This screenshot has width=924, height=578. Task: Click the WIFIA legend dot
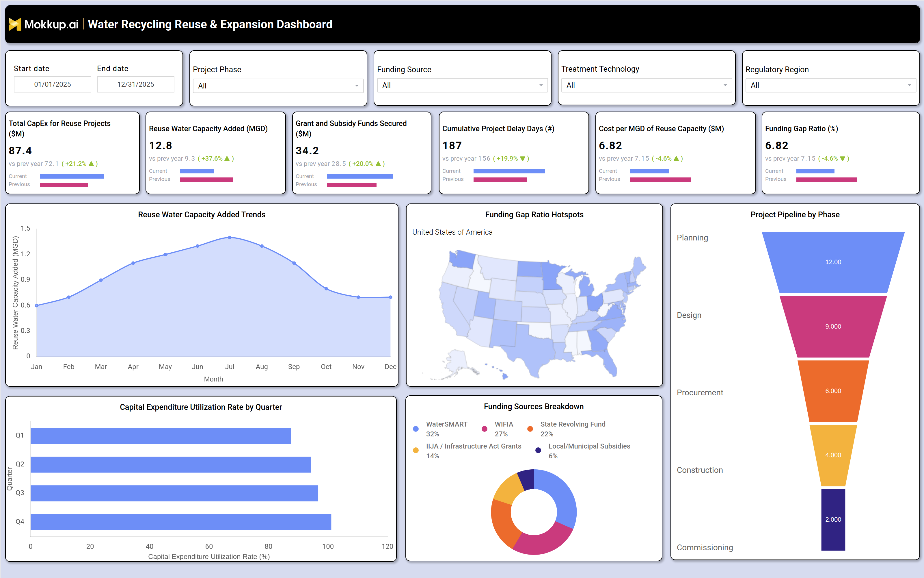click(485, 429)
